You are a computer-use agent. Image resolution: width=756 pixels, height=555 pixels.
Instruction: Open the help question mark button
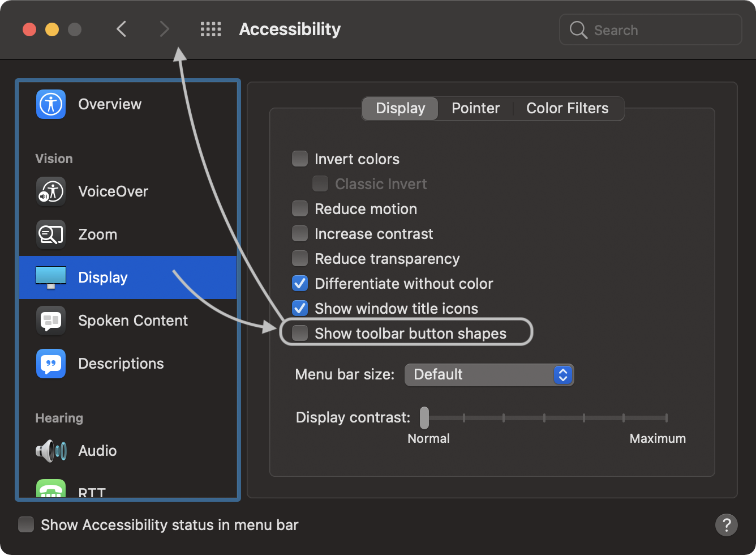tap(726, 525)
